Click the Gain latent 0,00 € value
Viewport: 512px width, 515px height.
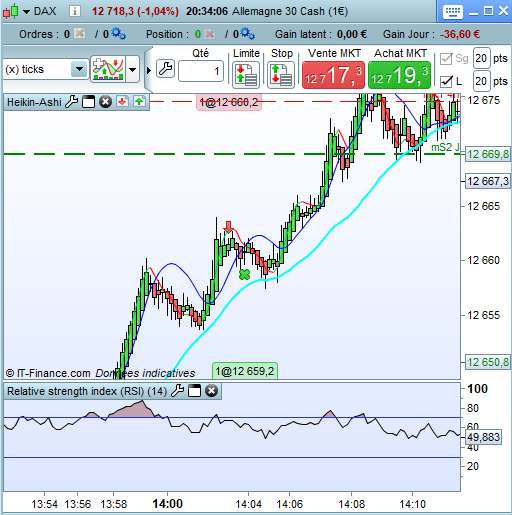(x=352, y=34)
